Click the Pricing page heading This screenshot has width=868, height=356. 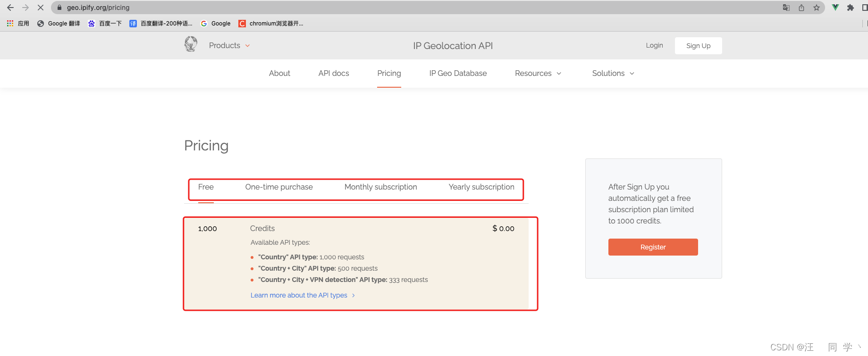tap(206, 146)
